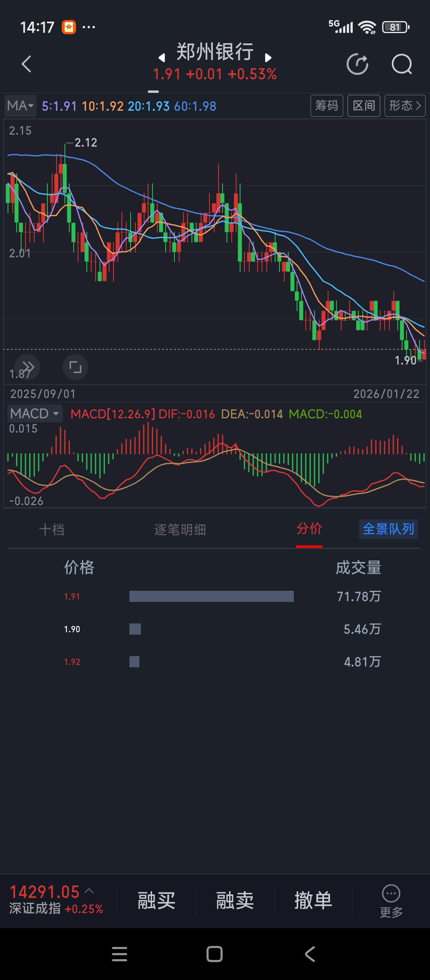This screenshot has height=980, width=430.
Task: Switch to previous stock with left triangle
Action: click(x=162, y=58)
